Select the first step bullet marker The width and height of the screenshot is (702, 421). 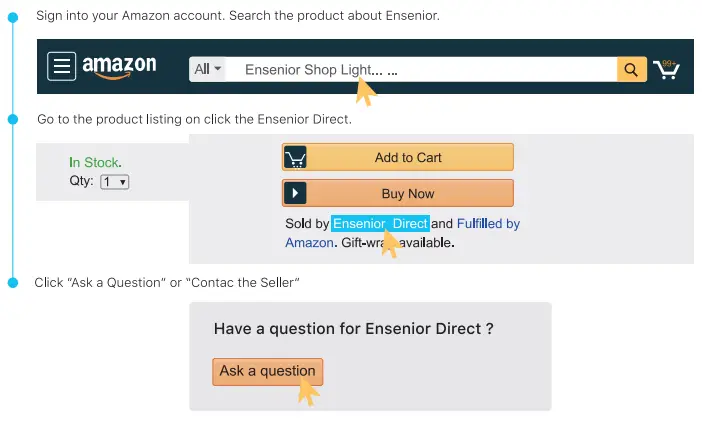(x=13, y=17)
